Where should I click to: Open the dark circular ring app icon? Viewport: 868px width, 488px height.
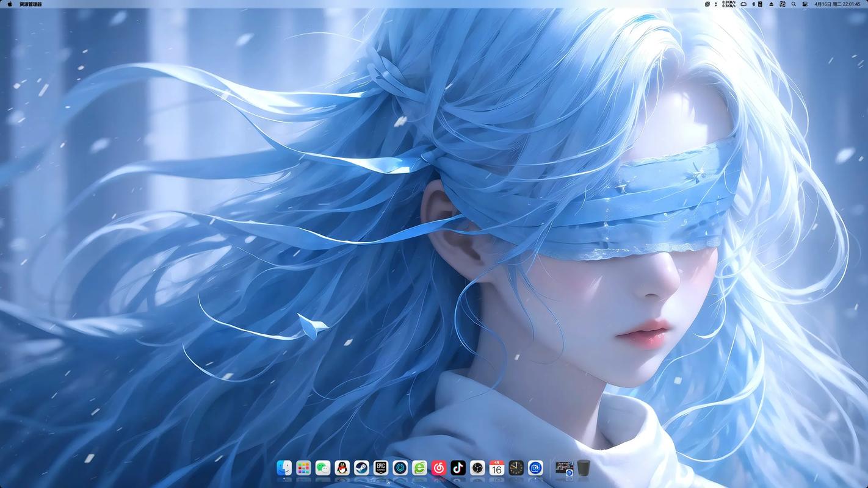(400, 468)
